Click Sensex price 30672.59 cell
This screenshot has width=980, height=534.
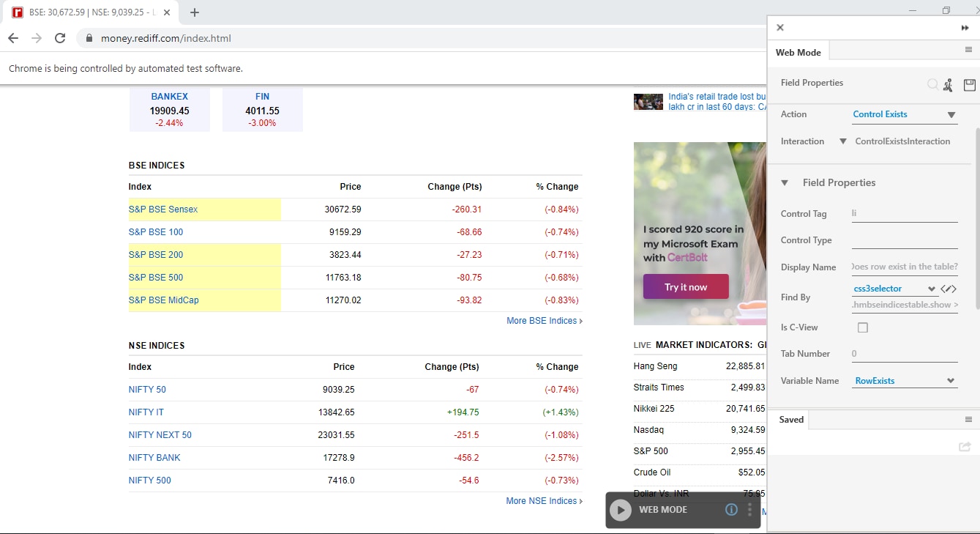coord(343,209)
